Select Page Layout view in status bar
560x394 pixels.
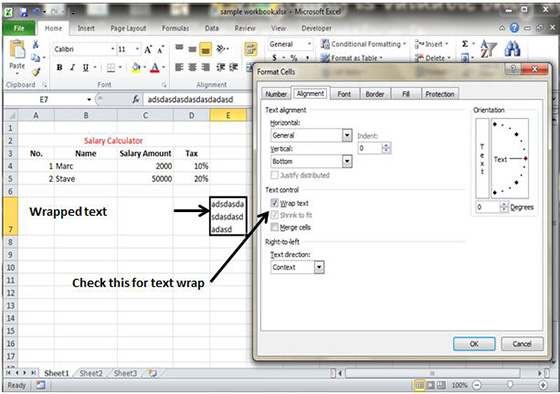click(x=431, y=385)
